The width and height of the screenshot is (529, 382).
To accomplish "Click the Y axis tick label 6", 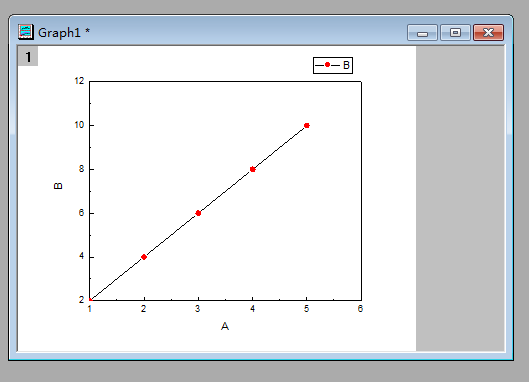I will (81, 213).
